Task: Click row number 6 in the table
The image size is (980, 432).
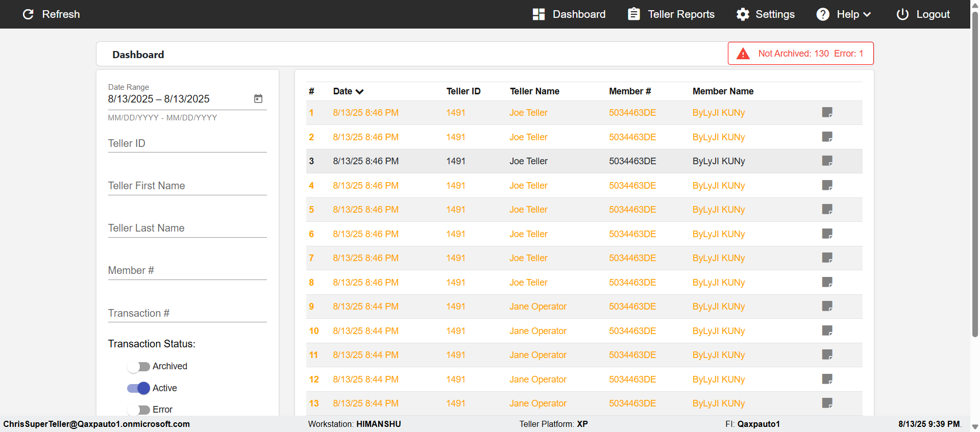Action: click(x=311, y=234)
